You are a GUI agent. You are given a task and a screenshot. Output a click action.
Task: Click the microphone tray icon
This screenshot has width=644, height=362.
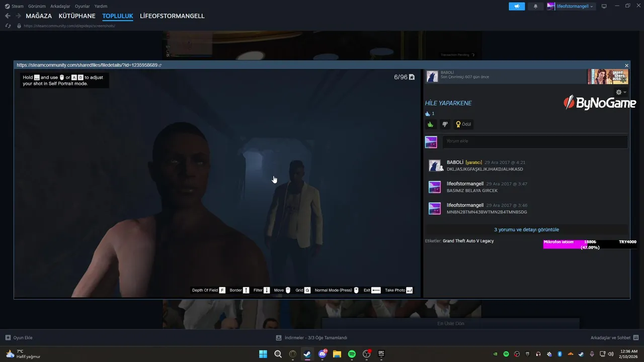pyautogui.click(x=592, y=354)
